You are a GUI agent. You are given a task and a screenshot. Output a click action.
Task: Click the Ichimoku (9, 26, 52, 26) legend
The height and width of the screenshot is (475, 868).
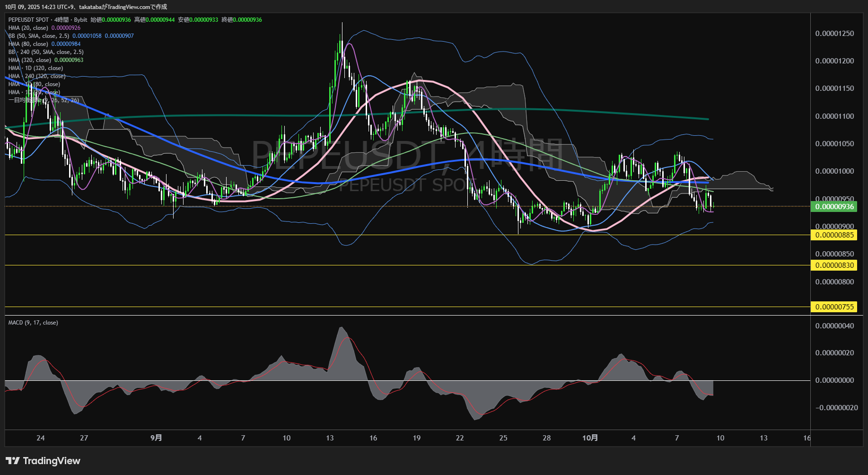[x=44, y=100]
